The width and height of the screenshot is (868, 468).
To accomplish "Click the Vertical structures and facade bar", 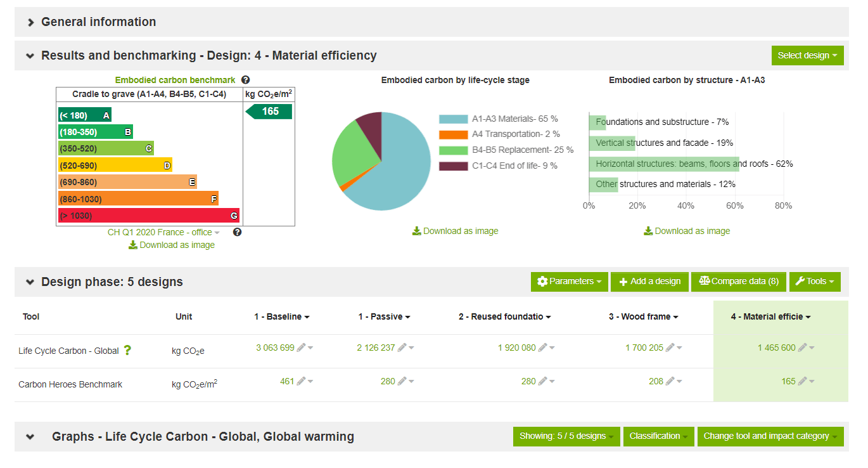I will point(612,143).
